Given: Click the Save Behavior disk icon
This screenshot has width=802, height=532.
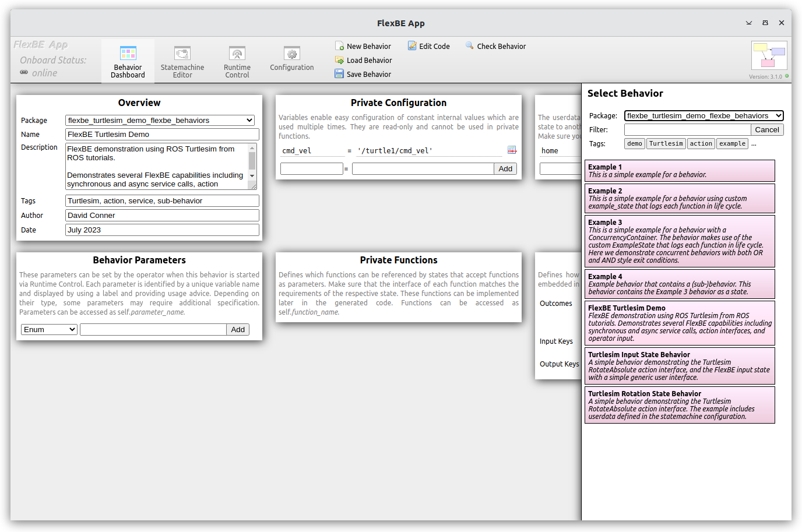Looking at the screenshot, I should click(339, 74).
